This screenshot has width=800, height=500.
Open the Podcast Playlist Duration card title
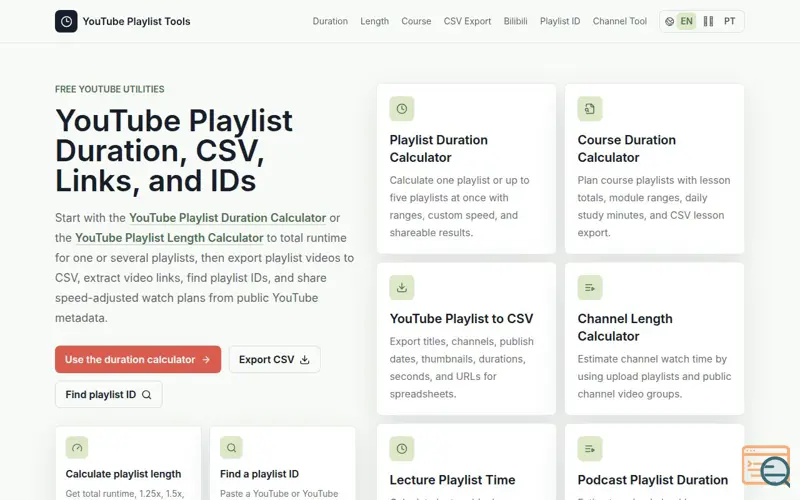(x=653, y=480)
